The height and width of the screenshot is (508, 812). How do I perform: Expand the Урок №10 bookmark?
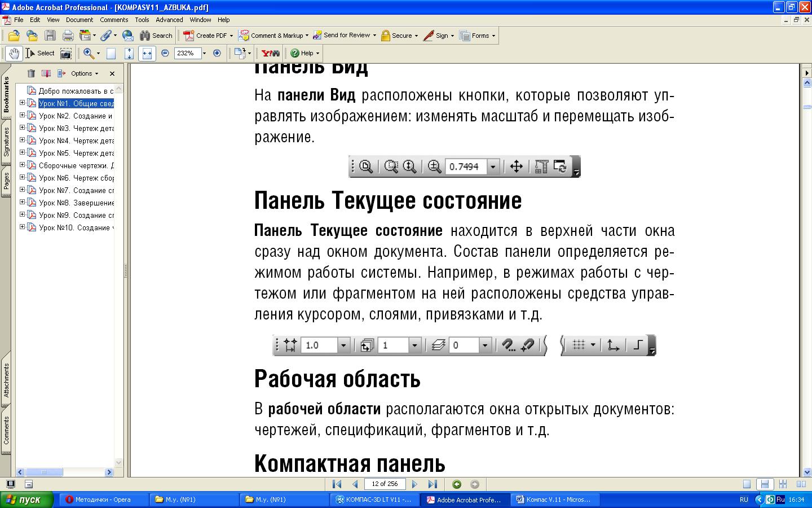[x=23, y=227]
